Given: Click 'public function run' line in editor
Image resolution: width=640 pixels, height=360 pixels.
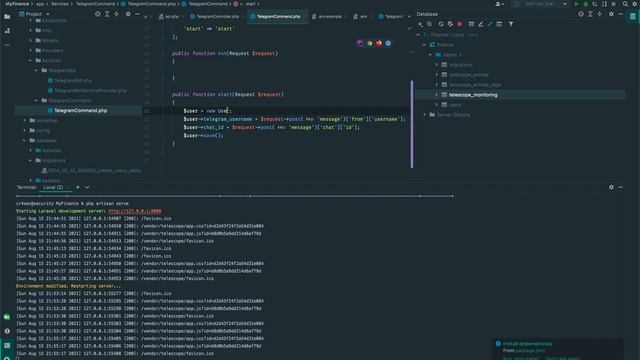Looking at the screenshot, I should pos(224,53).
